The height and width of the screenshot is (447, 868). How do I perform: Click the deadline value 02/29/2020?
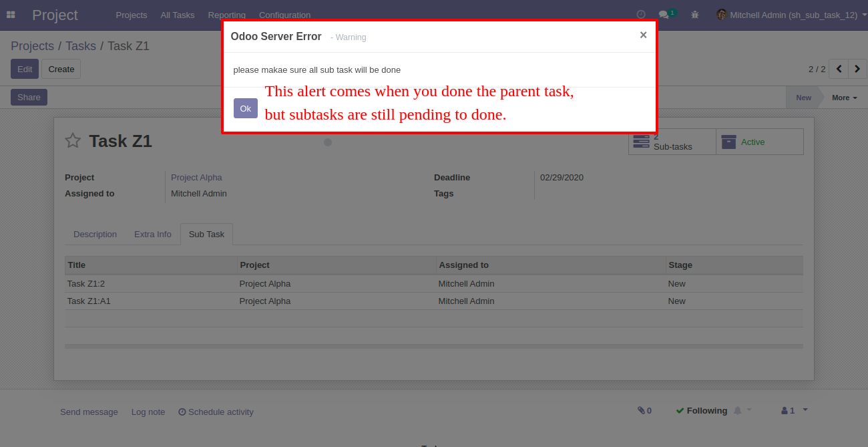562,177
